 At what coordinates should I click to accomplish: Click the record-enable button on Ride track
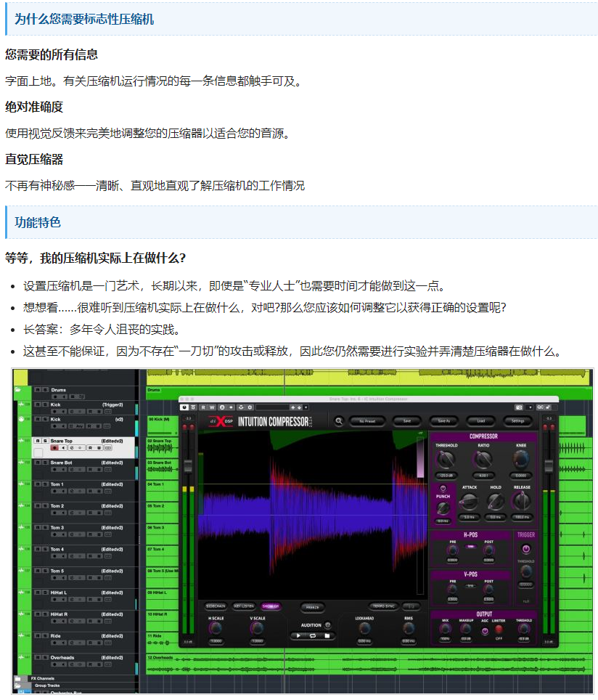pyautogui.click(x=54, y=643)
